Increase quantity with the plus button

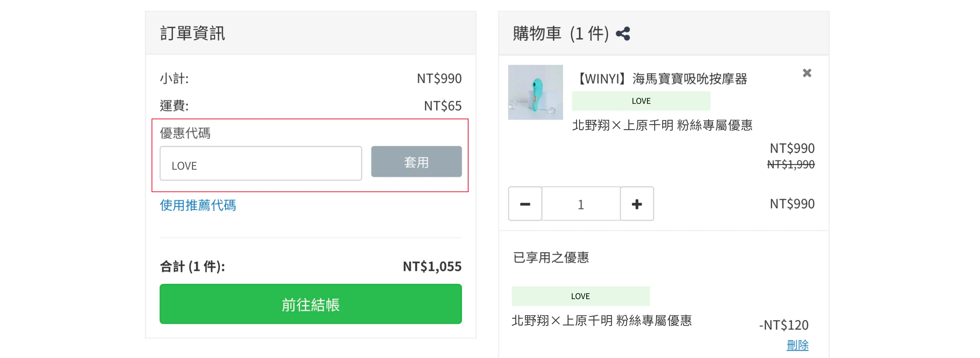(x=636, y=204)
